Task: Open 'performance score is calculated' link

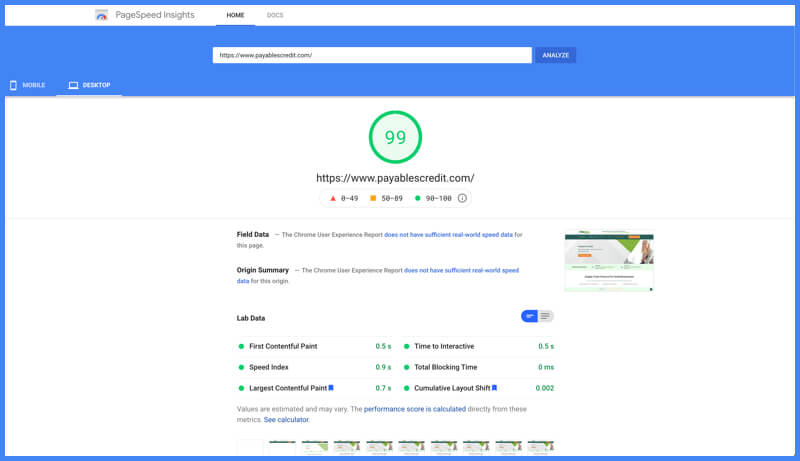Action: [x=415, y=409]
